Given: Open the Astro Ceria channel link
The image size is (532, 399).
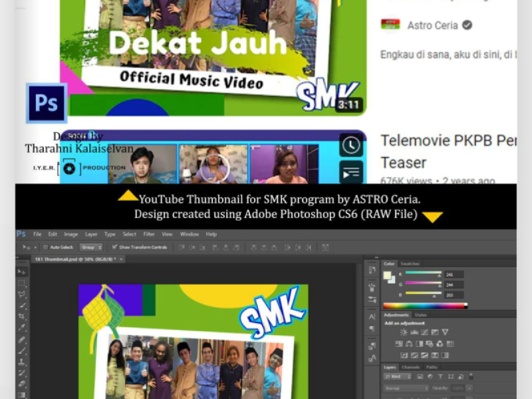Looking at the screenshot, I should pos(432,25).
